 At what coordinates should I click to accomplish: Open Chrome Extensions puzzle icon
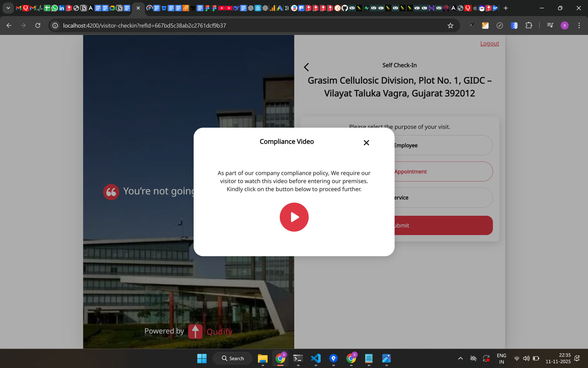point(529,25)
